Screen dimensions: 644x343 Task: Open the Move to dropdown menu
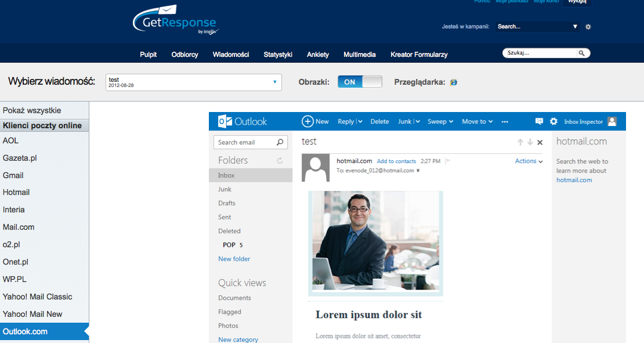(477, 122)
